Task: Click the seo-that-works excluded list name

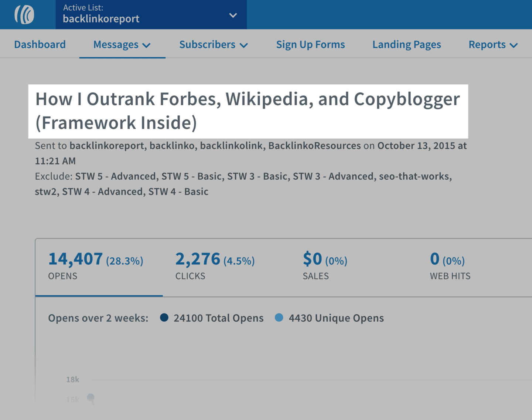Action: (x=415, y=176)
